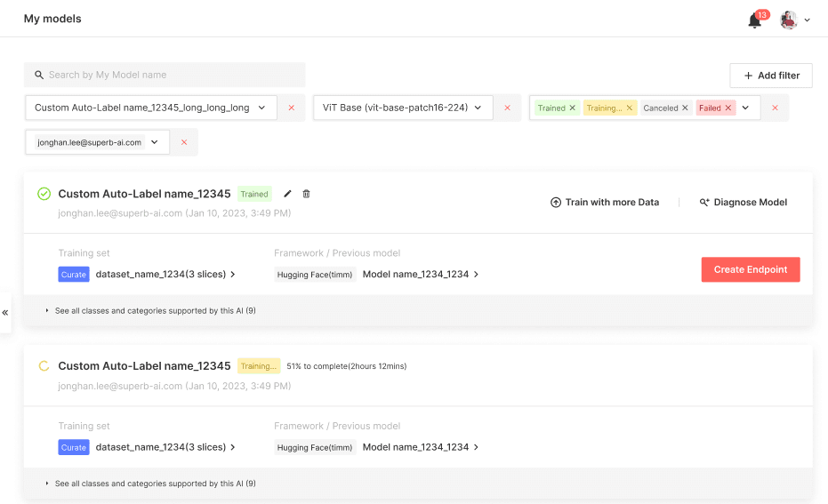Open the notifications bell icon
The height and width of the screenshot is (504, 828).
point(755,20)
